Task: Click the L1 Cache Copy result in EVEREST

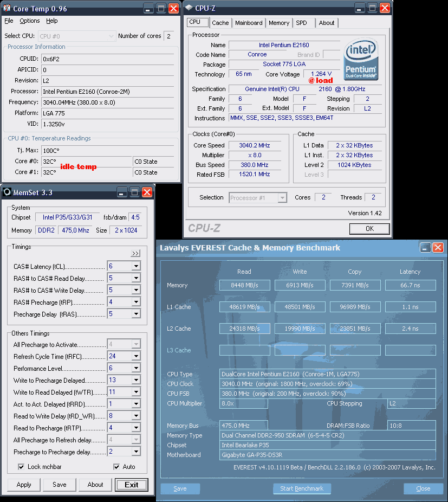Action: [355, 307]
